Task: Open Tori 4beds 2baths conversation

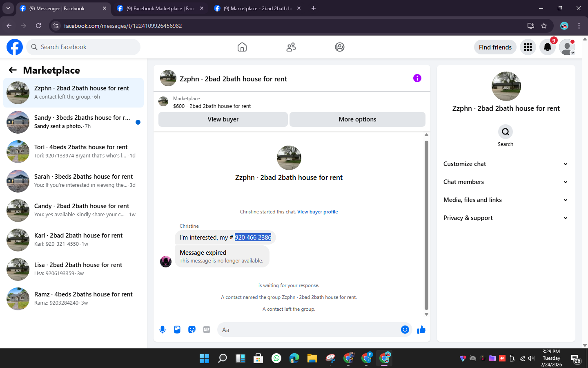Action: (73, 152)
